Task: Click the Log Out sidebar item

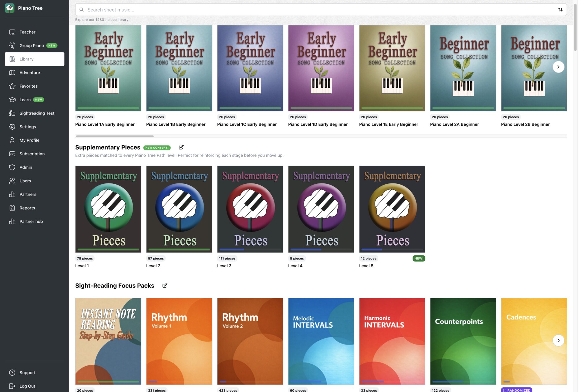Action: click(34, 386)
